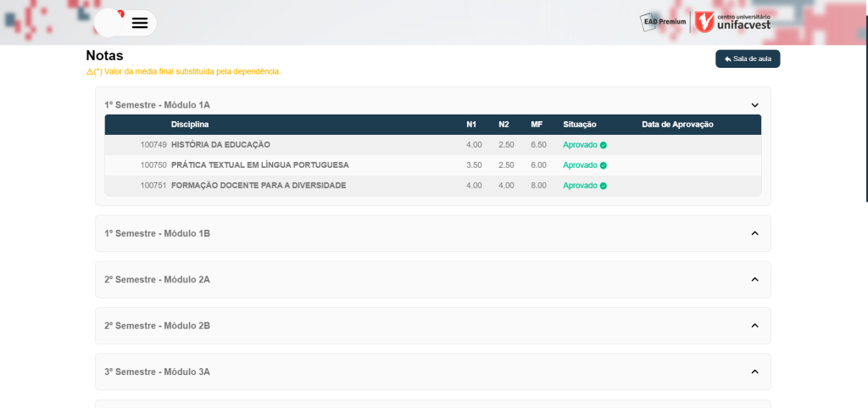Screen dimensions: 868x408
Task: Click the user avatar with notification badge
Action: pos(110,23)
